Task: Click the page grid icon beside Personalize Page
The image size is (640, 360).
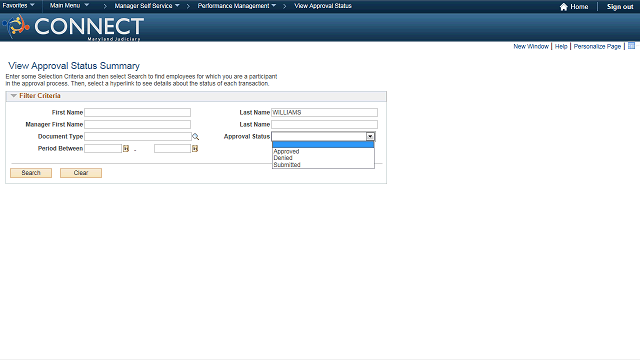Action: [x=631, y=46]
